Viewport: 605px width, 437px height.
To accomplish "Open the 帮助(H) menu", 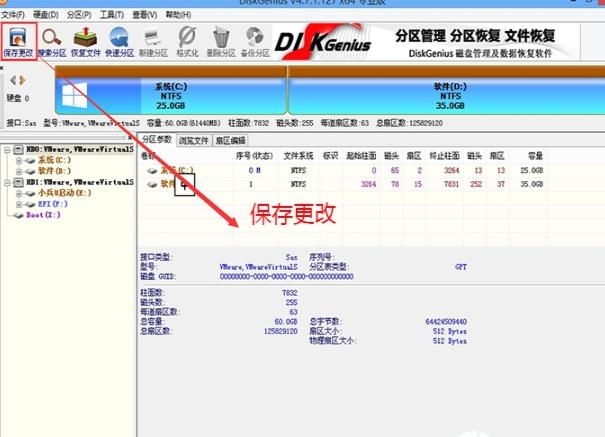I will pos(178,15).
